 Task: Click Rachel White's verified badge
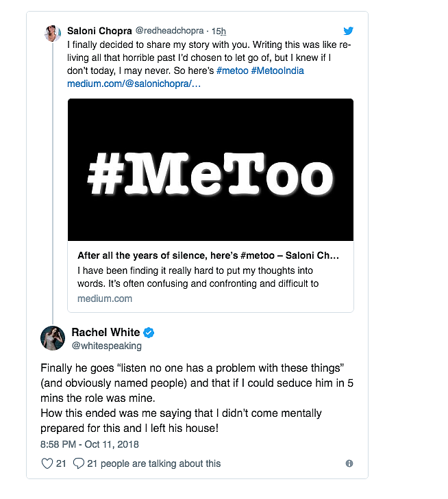coord(149,333)
